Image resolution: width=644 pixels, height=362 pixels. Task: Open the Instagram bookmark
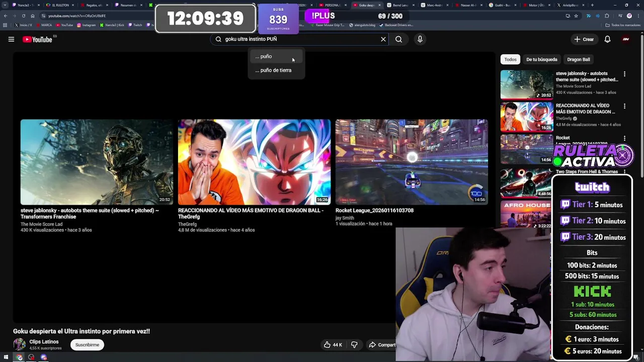point(87,25)
